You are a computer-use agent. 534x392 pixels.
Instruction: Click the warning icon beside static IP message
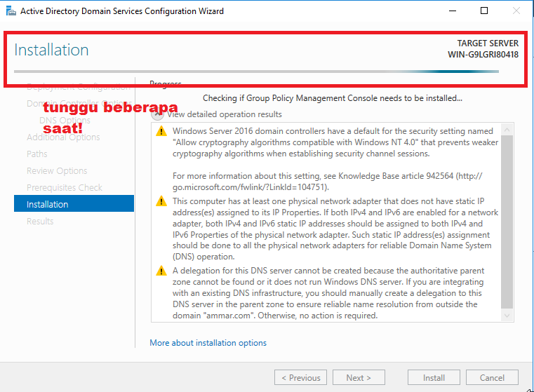(x=161, y=201)
